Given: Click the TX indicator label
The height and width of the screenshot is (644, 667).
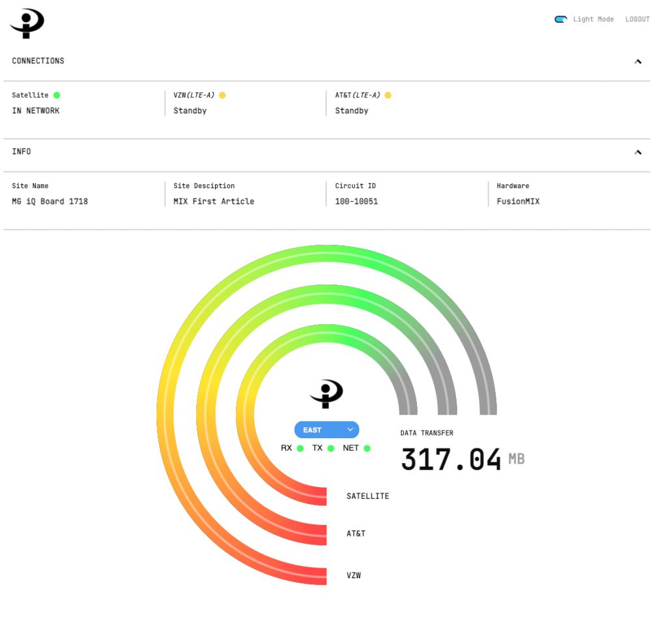Looking at the screenshot, I should point(317,448).
